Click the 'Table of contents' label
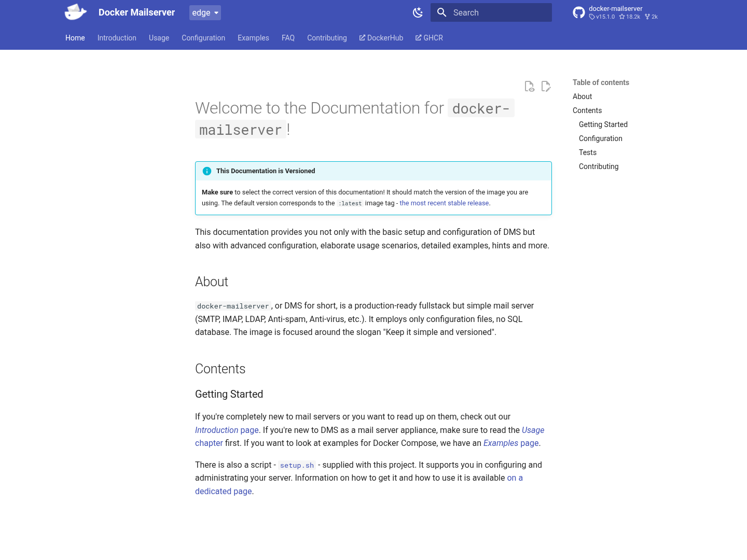747x560 pixels. pos(601,82)
